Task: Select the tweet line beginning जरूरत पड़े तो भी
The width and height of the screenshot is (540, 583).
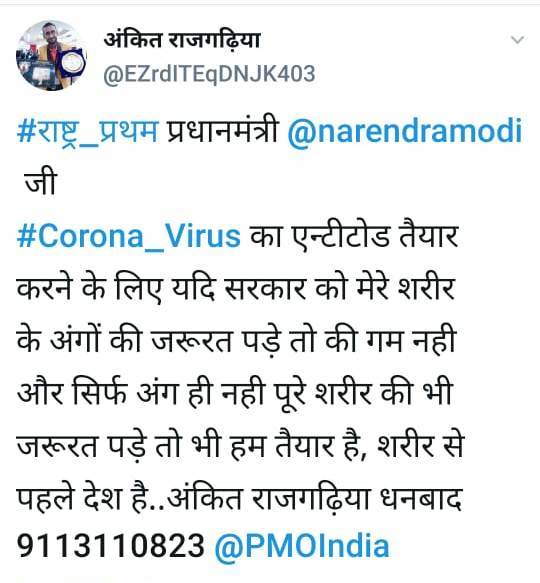Action: (x=240, y=443)
